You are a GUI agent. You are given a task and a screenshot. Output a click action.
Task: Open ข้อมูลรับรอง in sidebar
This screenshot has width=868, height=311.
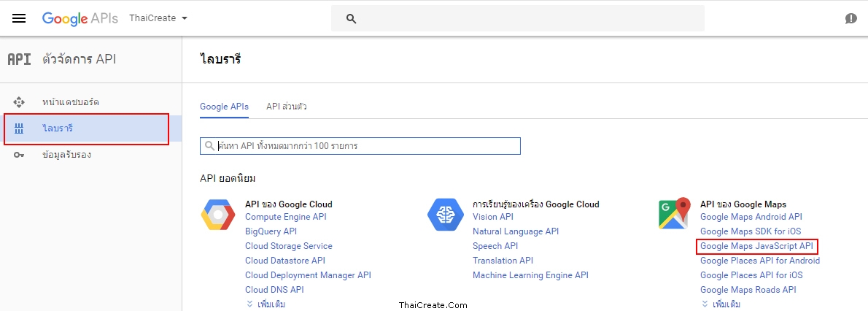66,155
